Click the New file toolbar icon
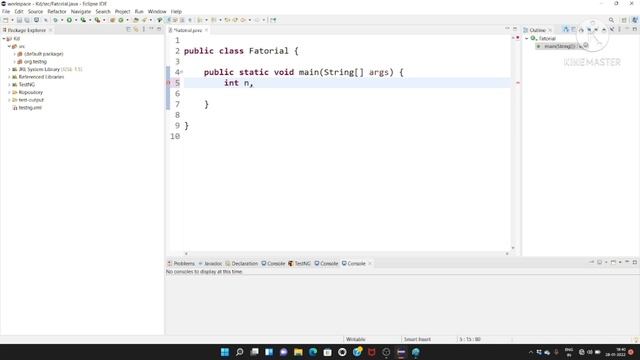Viewport: 640px width, 360px height. 6,20
